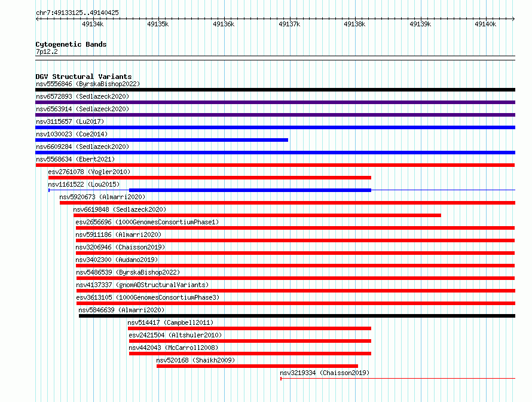Viewport: 532px width, 402px height.
Task: Open variant nsv6609284 (Sedlazeck2020) label
Action: [x=82, y=147]
